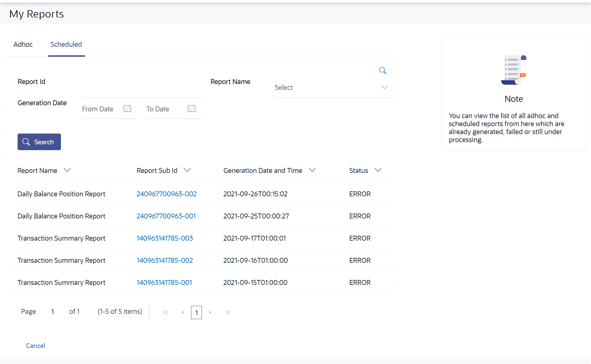Screen dimensions: 591x364
Task: Open the From Date calendar picker
Action: point(127,109)
